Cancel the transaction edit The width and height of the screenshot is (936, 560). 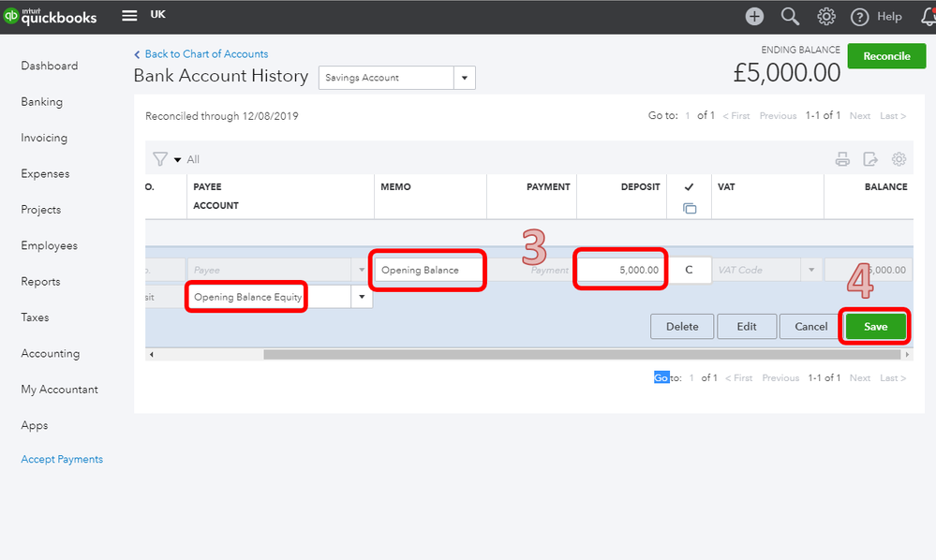pos(810,326)
